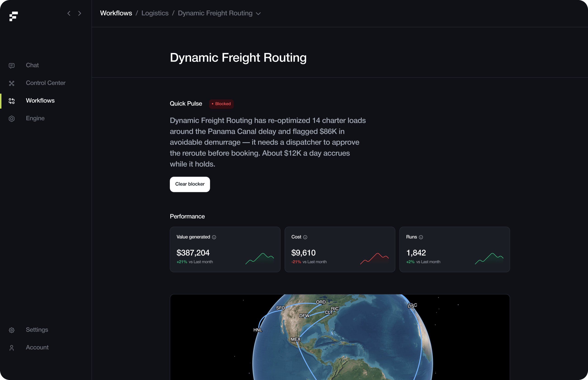Click the 1,842 runs figure
Image resolution: width=588 pixels, height=380 pixels.
tap(416, 253)
